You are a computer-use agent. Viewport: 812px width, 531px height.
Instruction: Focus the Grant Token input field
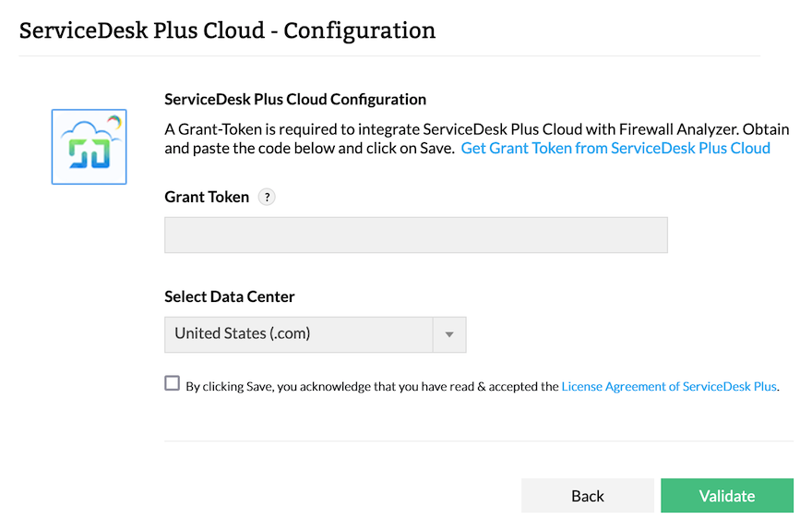(415, 235)
